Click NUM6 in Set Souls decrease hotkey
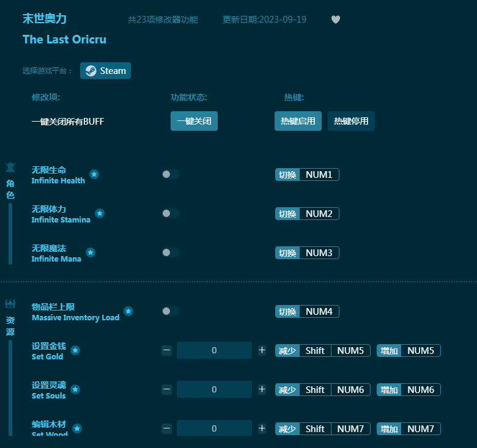The image size is (477, 448). (350, 390)
